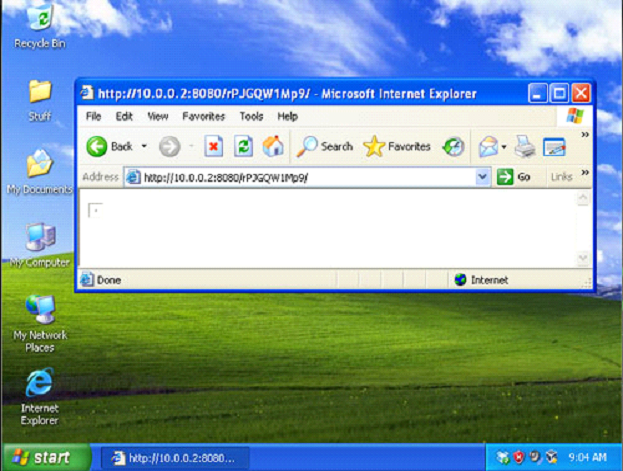
Task: Click the Mail envelope icon
Action: pos(488,147)
